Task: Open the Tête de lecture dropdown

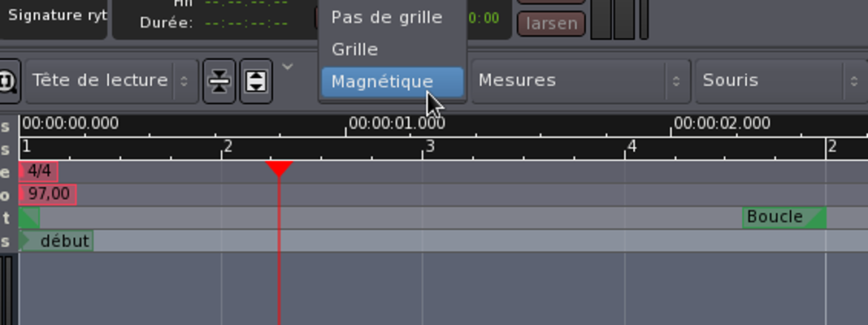Action: point(112,80)
